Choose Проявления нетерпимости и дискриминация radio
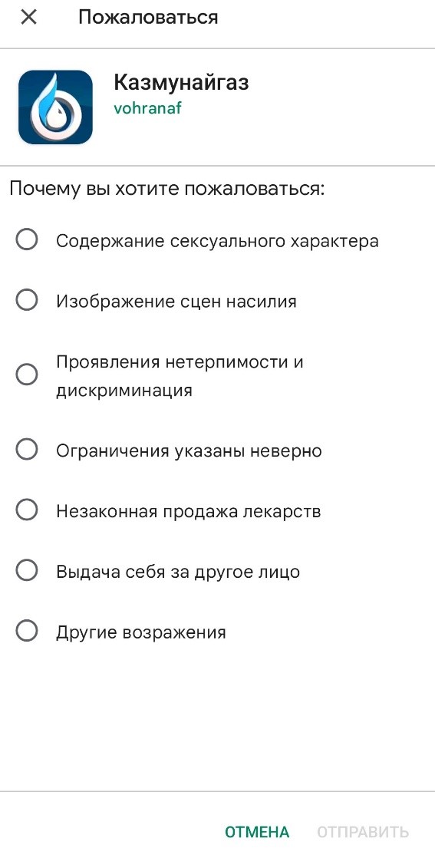 point(27,375)
